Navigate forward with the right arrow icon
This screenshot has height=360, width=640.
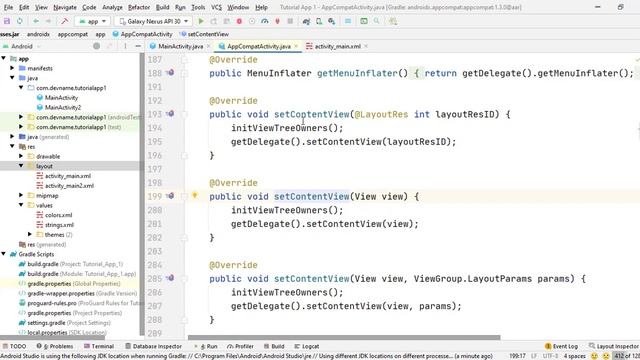tap(48, 21)
